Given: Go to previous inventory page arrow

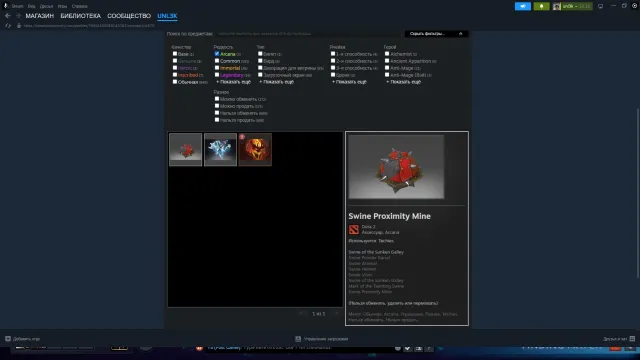Looking at the screenshot, I should tap(301, 313).
